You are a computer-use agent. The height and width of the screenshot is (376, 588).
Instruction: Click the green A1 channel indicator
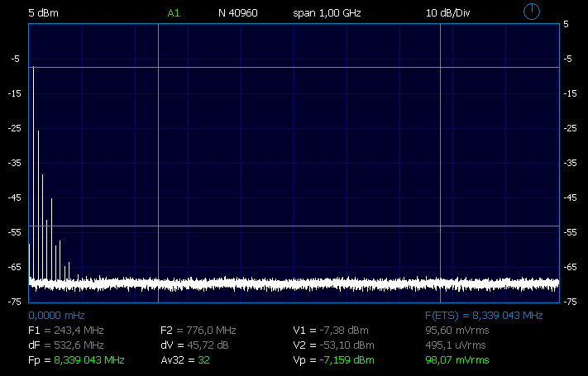[x=174, y=14]
